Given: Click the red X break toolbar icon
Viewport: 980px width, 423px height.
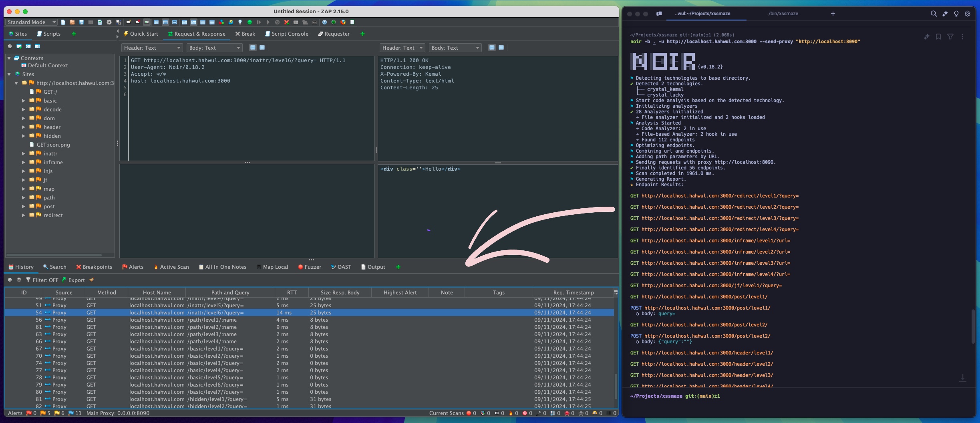Looking at the screenshot, I should pyautogui.click(x=286, y=22).
